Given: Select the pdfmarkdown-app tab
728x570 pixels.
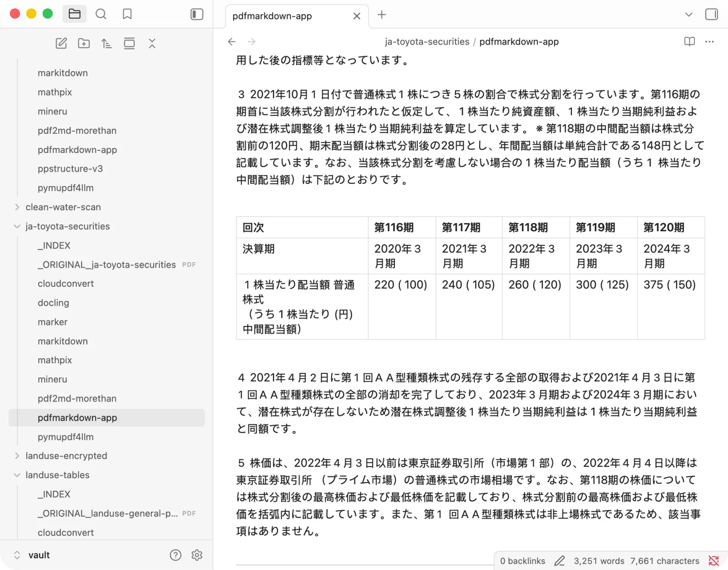Looking at the screenshot, I should click(297, 16).
